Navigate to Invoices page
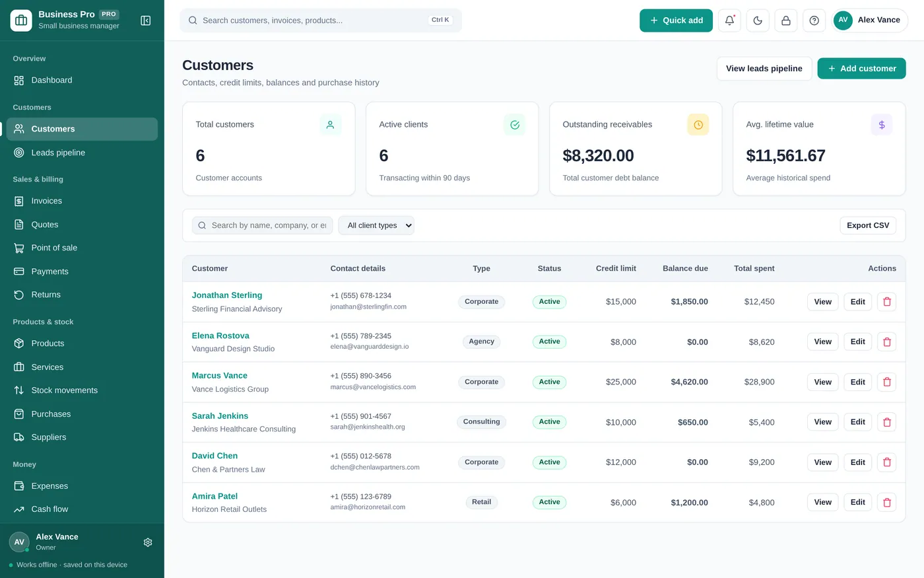 (x=82, y=201)
